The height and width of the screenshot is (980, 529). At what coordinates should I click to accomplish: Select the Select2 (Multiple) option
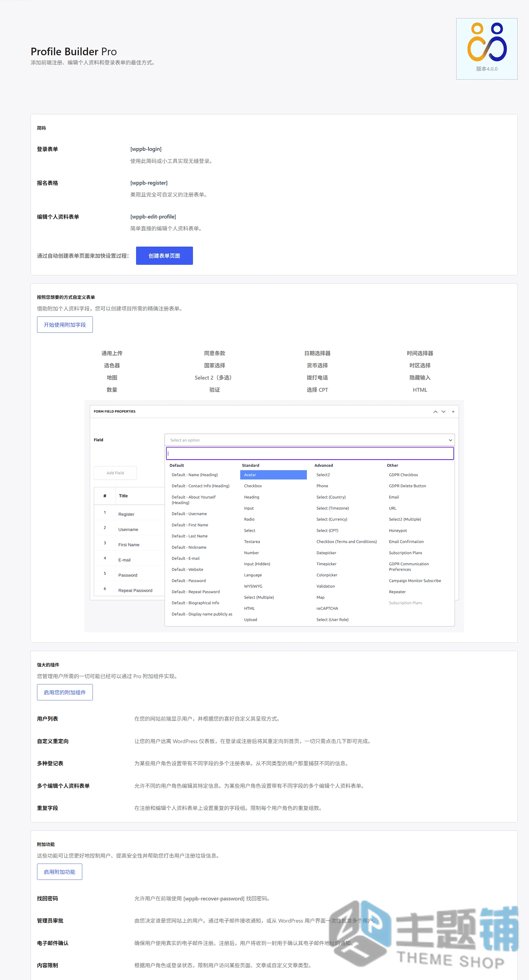click(405, 519)
